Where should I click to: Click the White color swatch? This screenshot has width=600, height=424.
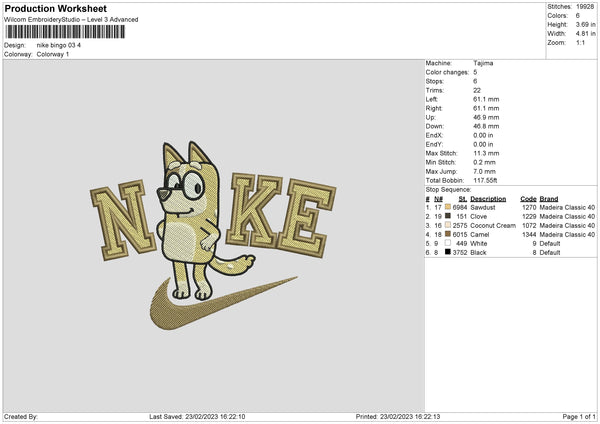[448, 243]
